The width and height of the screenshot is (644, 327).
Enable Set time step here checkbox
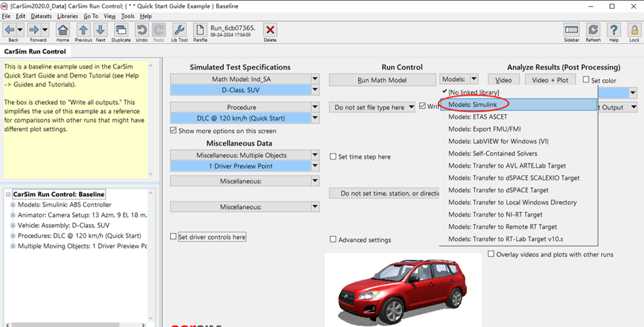click(333, 156)
